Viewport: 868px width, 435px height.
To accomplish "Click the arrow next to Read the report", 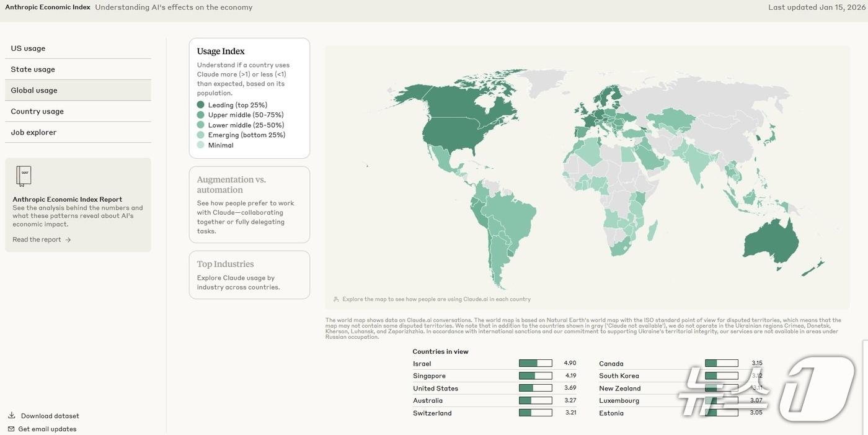I will pyautogui.click(x=68, y=240).
